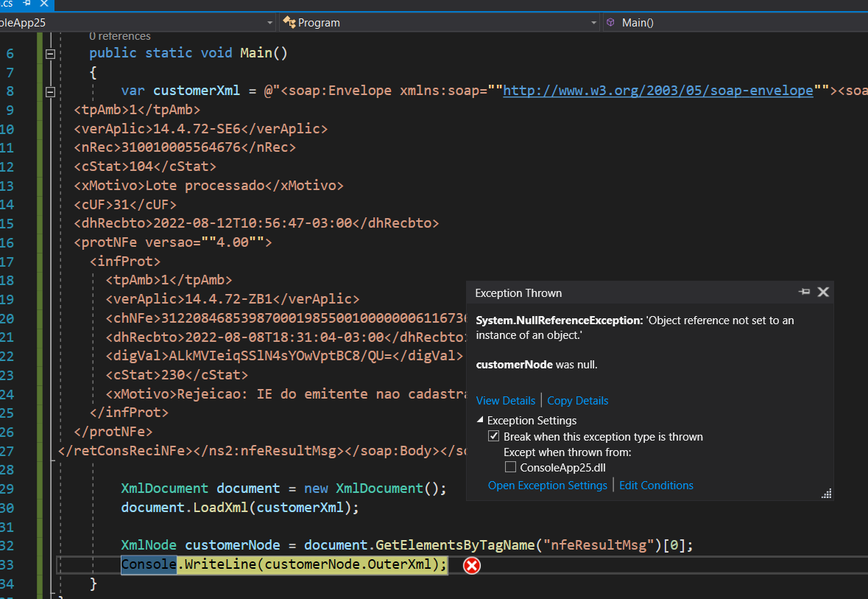Open the project navigation dropdown arrow
Viewport: 868px width, 599px height.
tap(269, 23)
